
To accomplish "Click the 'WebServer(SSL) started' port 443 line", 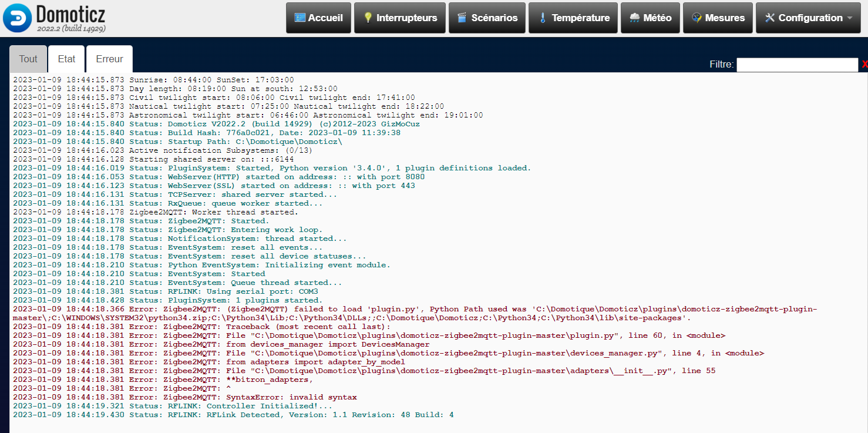I will (214, 186).
